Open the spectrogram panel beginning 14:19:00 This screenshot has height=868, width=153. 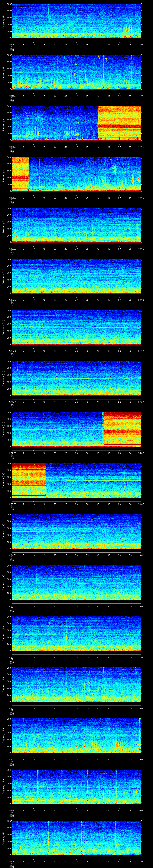(76, 276)
